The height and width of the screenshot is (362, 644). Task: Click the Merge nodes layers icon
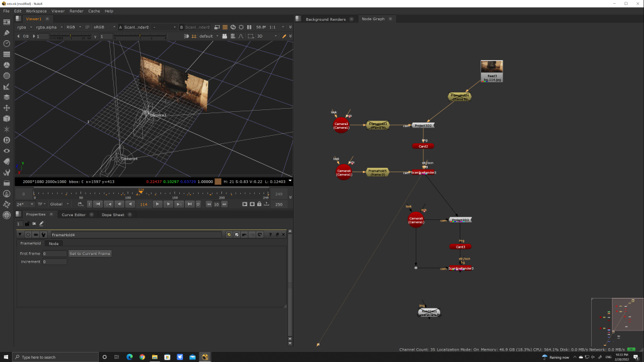point(6,97)
